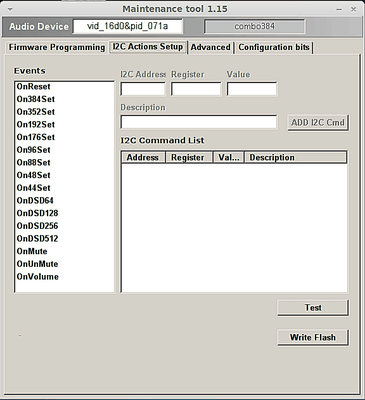
Task: Click the Write Flash button
Action: point(313,338)
